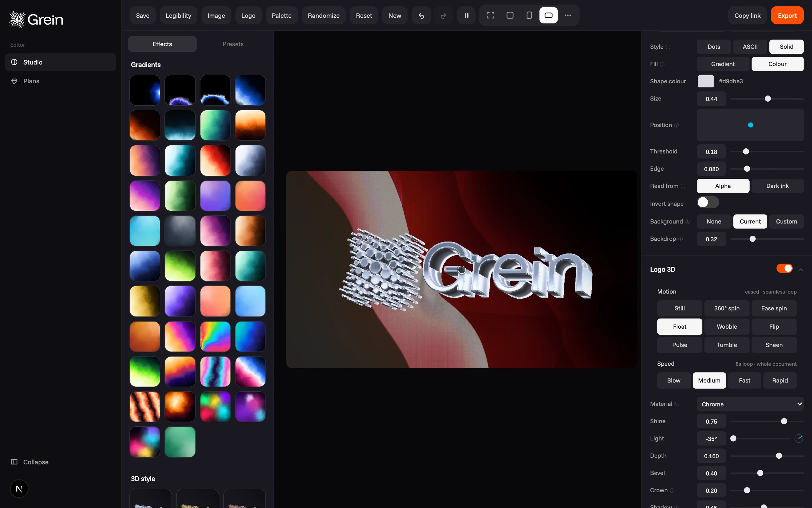Open the more options ellipsis menu
Screen dimensions: 812x508
click(x=568, y=15)
